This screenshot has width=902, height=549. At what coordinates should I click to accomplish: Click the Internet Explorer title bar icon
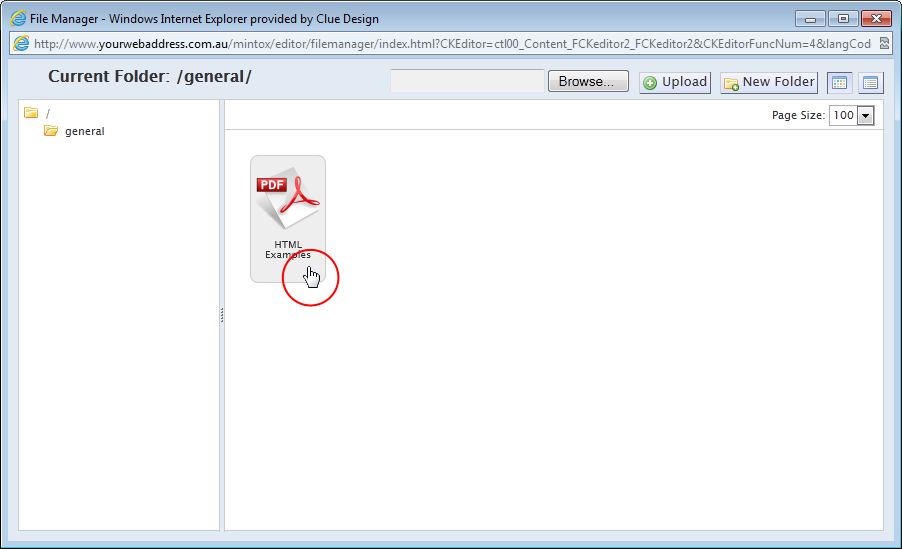tap(18, 18)
